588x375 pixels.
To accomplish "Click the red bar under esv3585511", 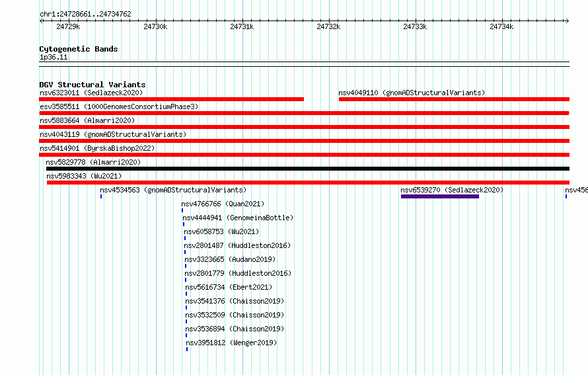I will click(304, 113).
